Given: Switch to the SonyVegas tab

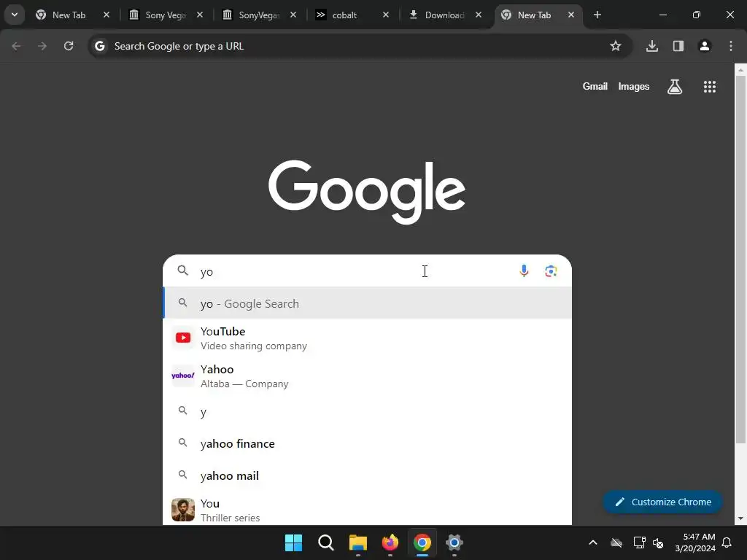Looking at the screenshot, I should coord(260,15).
